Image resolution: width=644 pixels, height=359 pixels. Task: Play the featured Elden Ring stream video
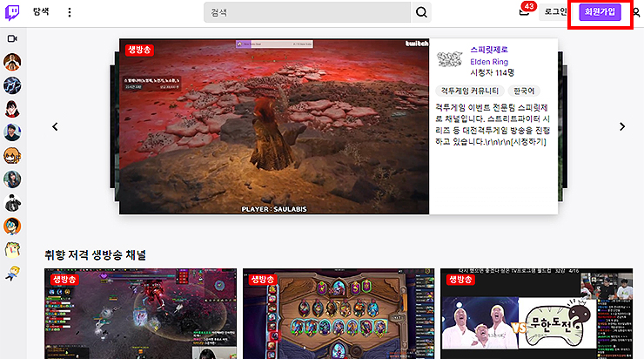274,126
